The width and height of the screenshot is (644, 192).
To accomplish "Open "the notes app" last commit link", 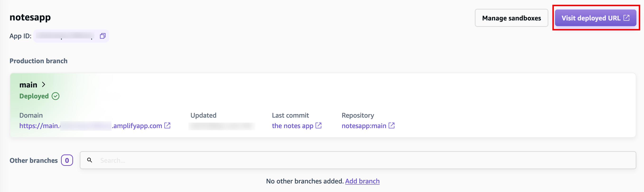I will pos(292,126).
